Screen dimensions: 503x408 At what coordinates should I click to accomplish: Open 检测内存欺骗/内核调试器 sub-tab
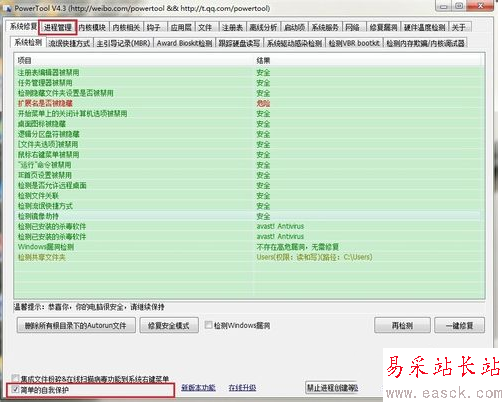click(x=426, y=43)
